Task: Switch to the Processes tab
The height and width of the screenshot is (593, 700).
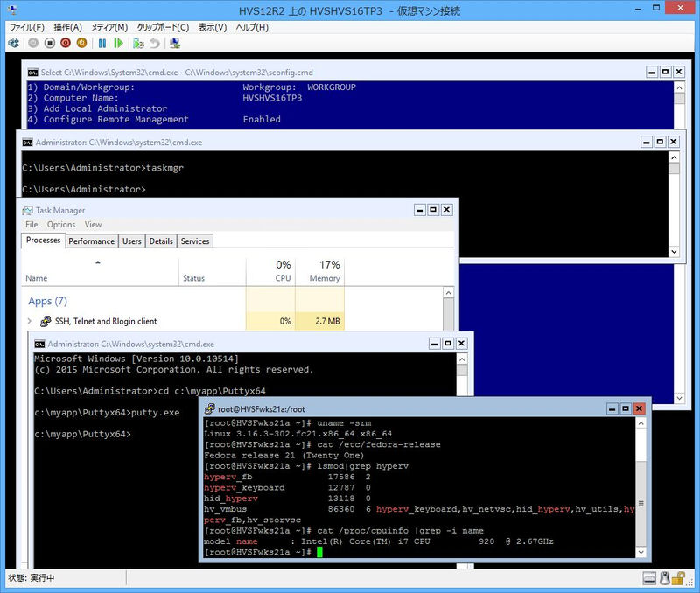Action: pyautogui.click(x=43, y=240)
